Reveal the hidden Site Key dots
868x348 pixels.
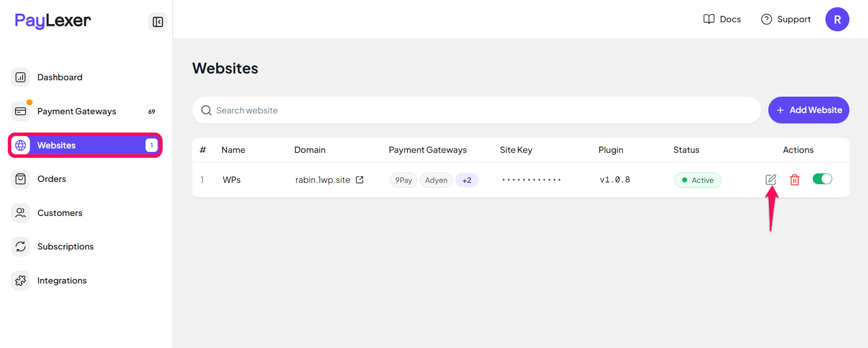(531, 180)
